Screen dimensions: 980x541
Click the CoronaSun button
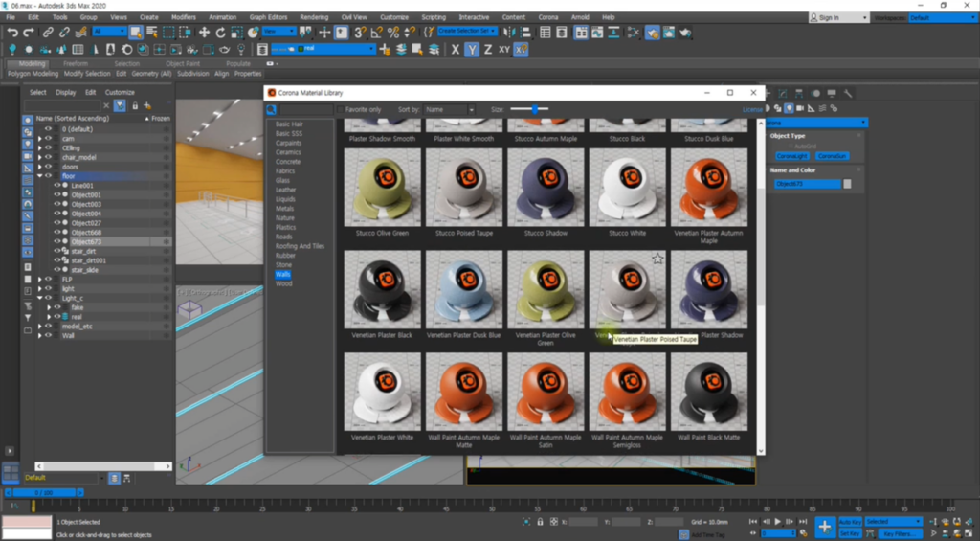coord(832,156)
